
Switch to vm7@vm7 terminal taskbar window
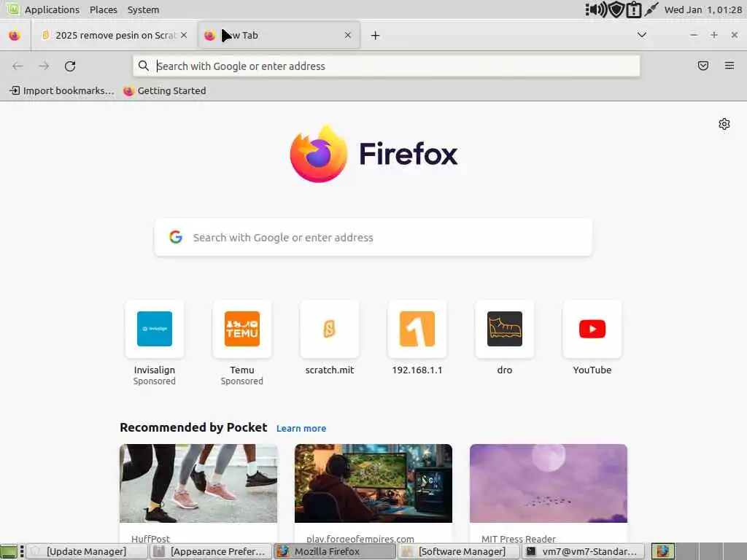click(583, 551)
